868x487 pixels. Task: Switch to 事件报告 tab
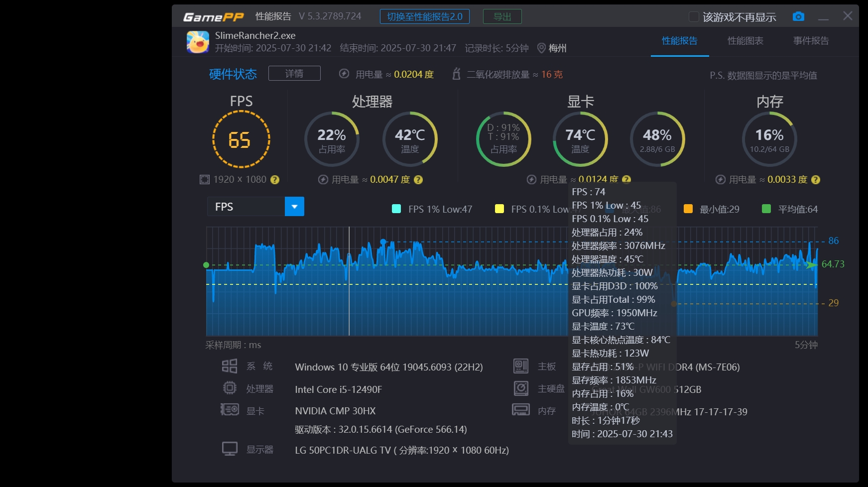[811, 41]
